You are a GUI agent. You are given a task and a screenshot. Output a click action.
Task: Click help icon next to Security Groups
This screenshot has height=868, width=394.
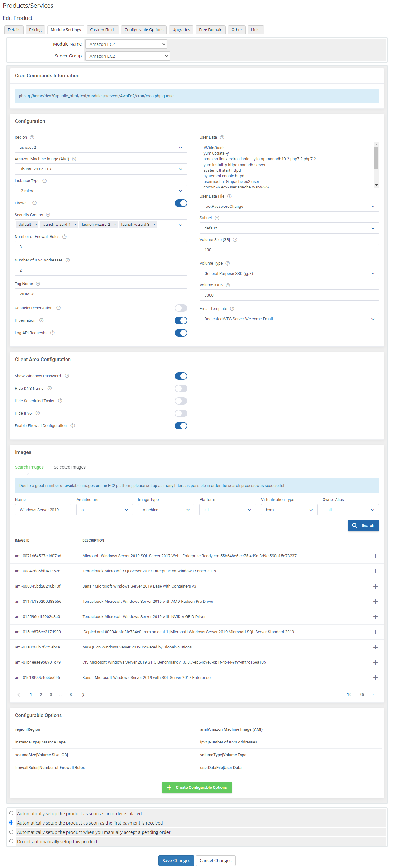click(x=48, y=215)
